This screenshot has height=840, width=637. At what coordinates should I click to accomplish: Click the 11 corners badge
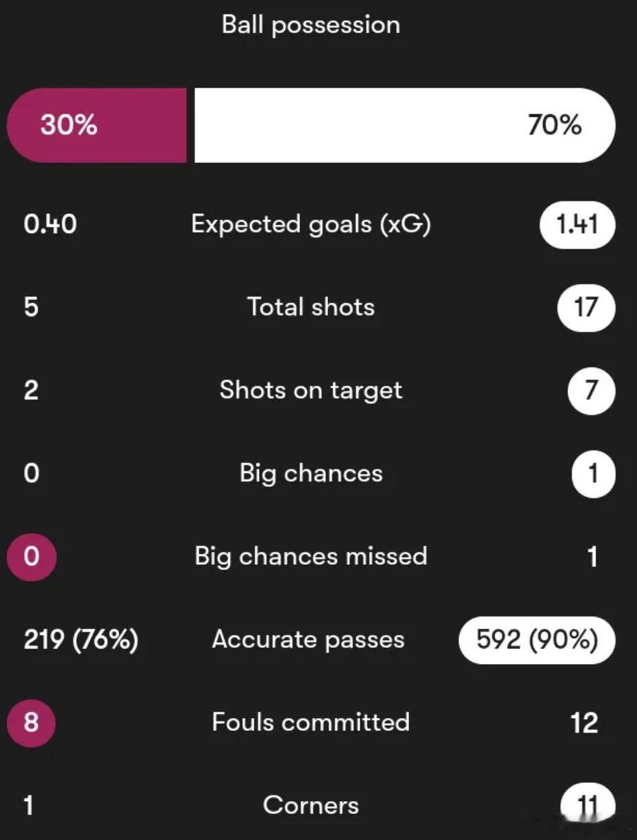pos(588,805)
